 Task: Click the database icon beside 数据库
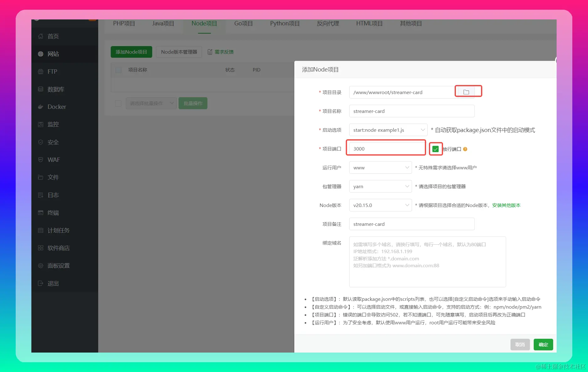tap(40, 89)
